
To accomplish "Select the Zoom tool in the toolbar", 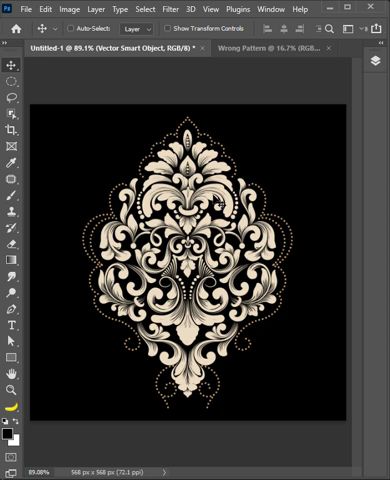I will (11, 390).
